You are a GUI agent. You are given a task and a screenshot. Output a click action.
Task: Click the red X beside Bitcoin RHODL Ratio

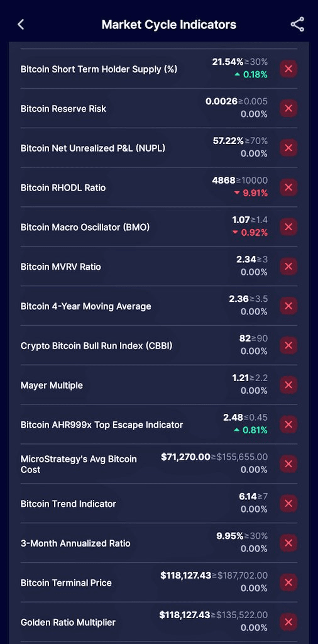pos(288,187)
